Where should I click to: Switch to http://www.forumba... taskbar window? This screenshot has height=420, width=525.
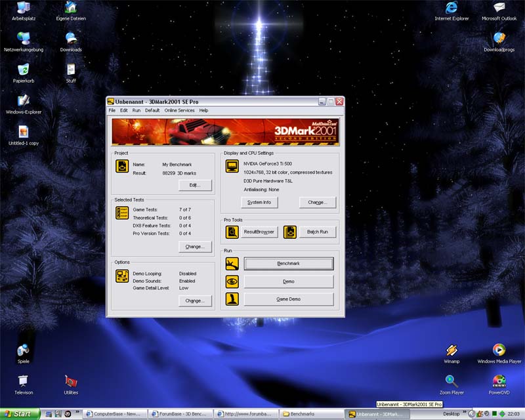(246, 414)
